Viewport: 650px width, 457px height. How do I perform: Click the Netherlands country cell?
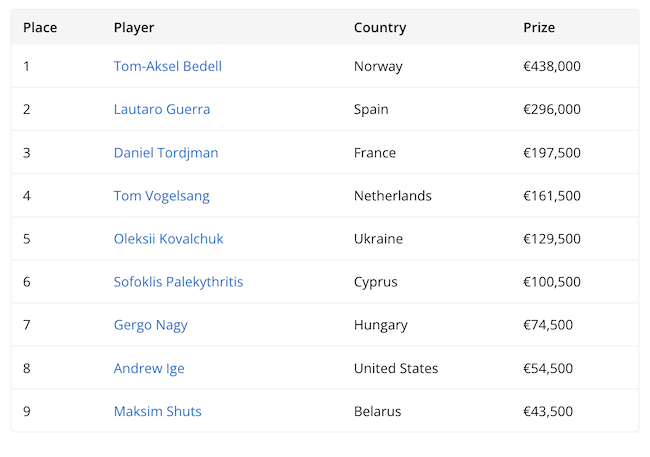pos(393,196)
